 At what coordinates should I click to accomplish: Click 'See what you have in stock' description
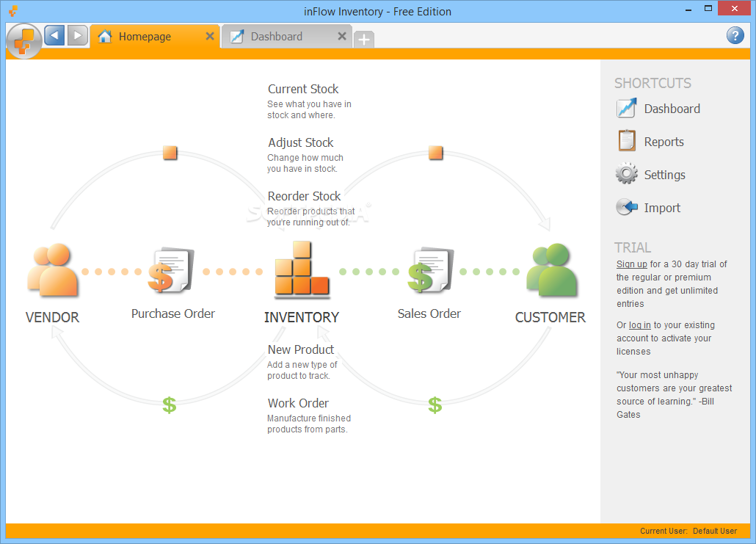click(x=309, y=109)
